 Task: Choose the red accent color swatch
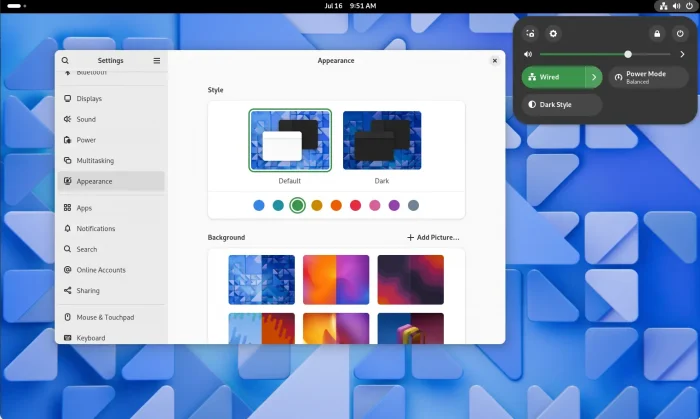tap(355, 205)
